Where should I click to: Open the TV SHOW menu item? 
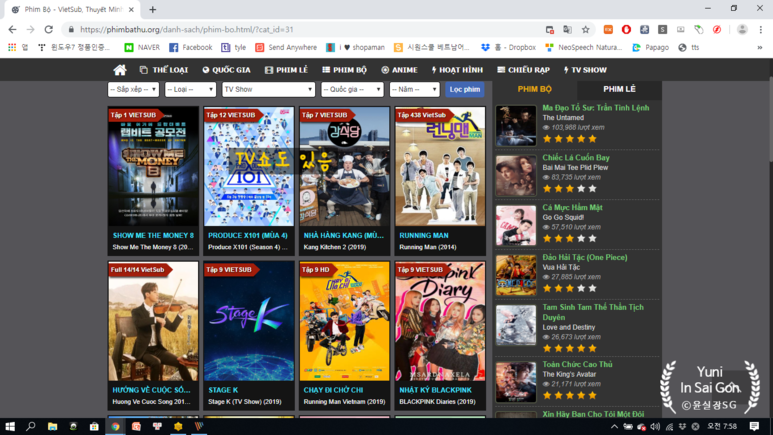[585, 70]
